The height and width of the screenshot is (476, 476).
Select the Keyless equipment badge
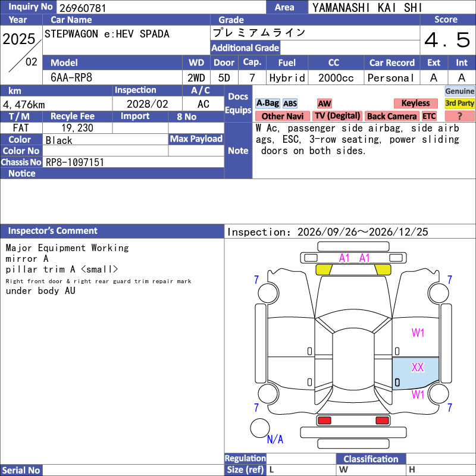[415, 104]
